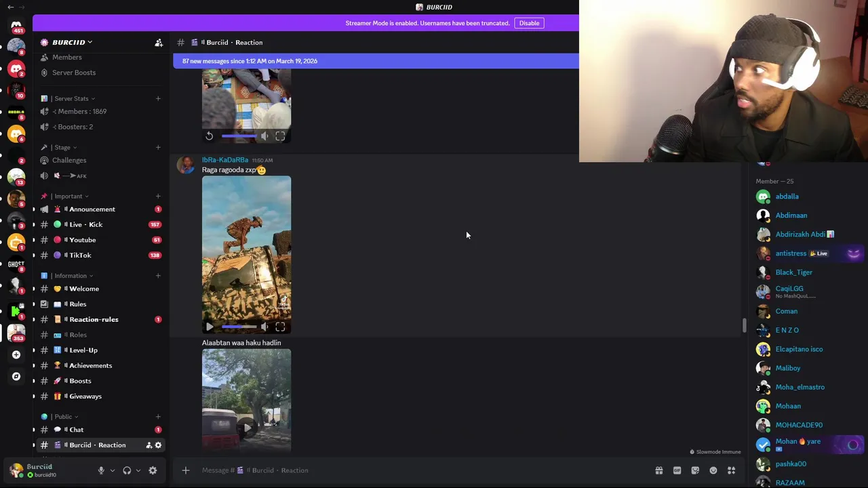
Task: Collapse the Information category
Action: [x=71, y=276]
